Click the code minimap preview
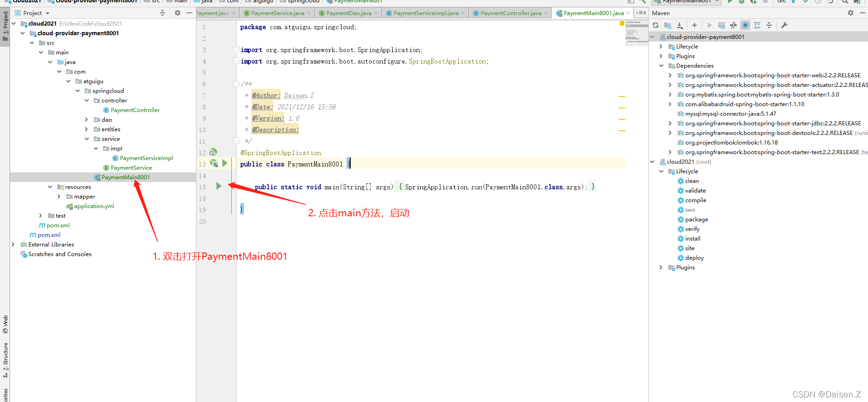The width and height of the screenshot is (868, 402). tap(636, 33)
